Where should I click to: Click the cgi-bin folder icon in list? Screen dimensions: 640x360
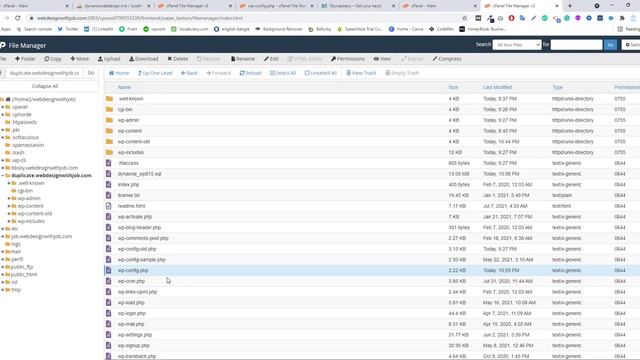pyautogui.click(x=109, y=109)
